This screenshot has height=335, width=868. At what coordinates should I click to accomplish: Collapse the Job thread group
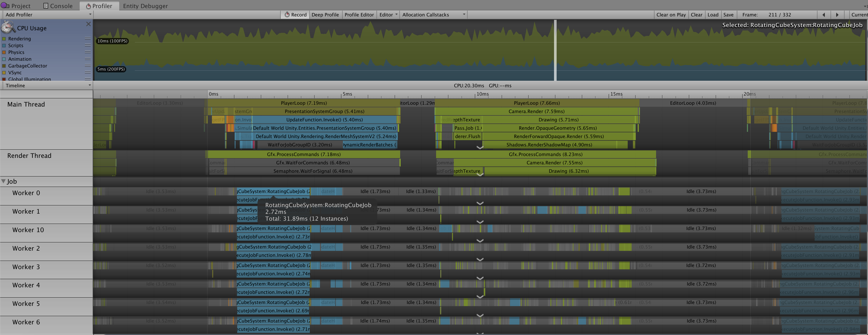(x=3, y=181)
